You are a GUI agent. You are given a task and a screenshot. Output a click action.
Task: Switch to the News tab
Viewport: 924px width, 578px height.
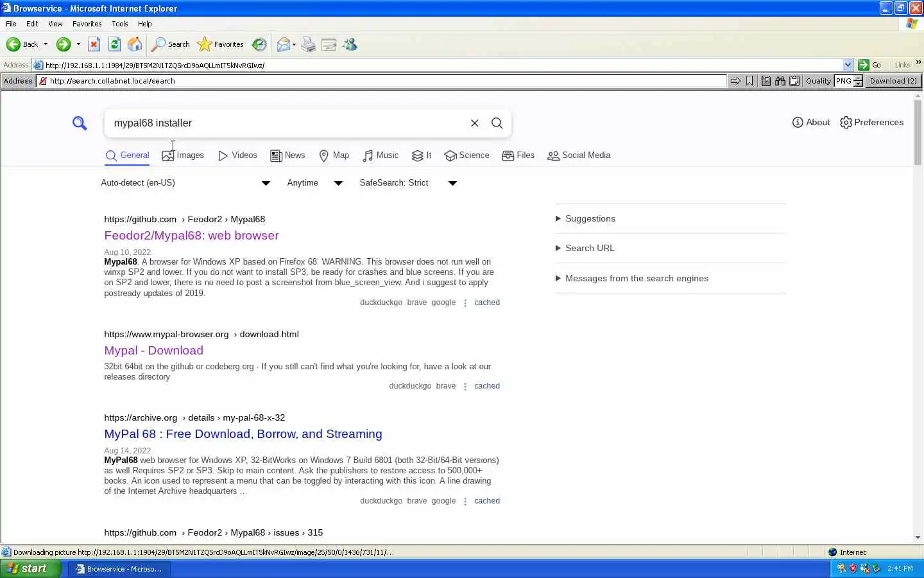click(287, 155)
